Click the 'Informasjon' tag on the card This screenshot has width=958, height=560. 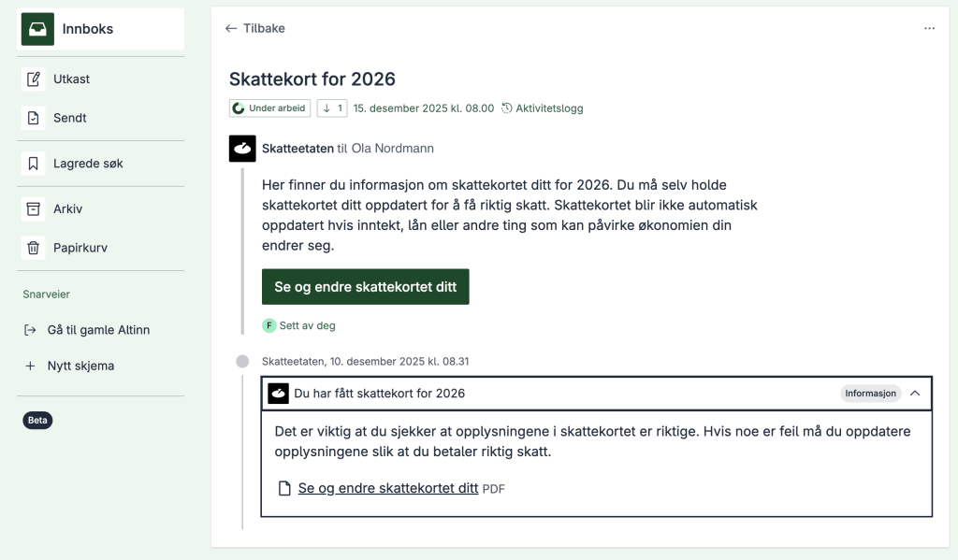[x=870, y=394]
